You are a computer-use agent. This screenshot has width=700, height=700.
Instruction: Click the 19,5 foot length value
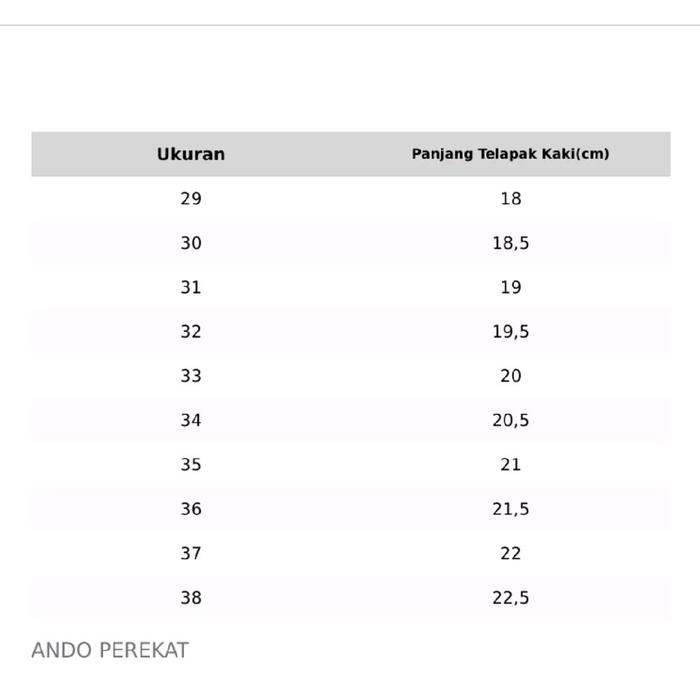coord(510,331)
